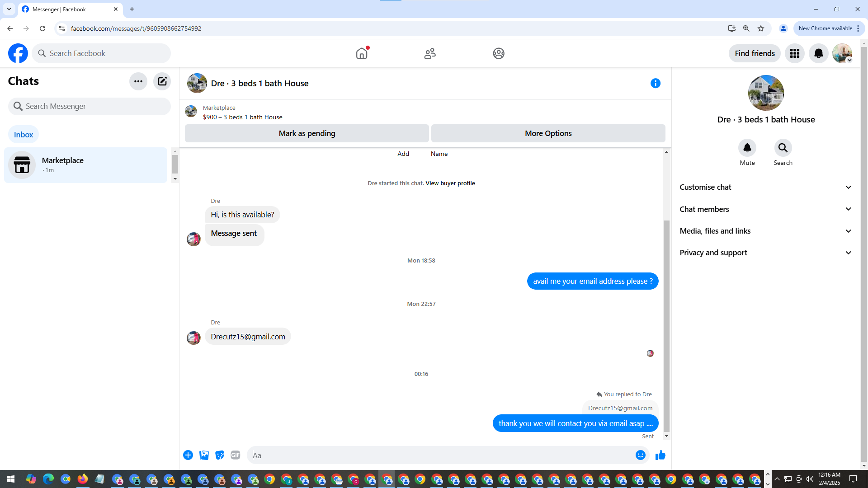868x488 pixels.
Task: Choose a sticker in composer
Action: coord(220,455)
